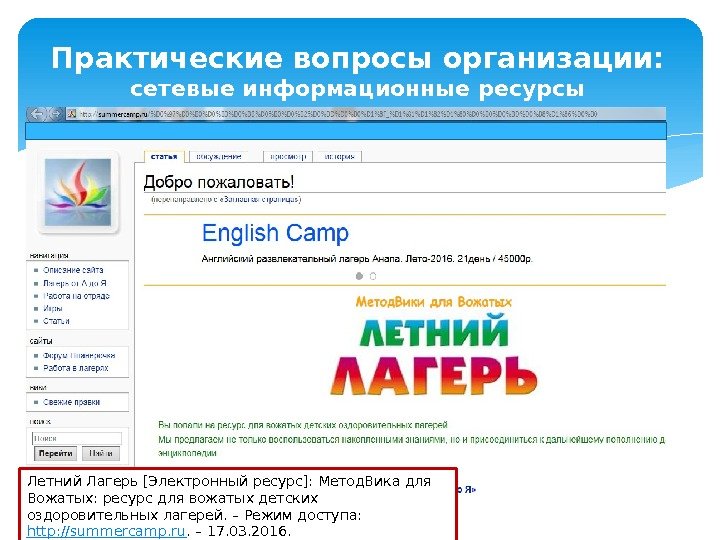The width and height of the screenshot is (720, 540).
Task: Select the first banner slide dot
Action: (360, 276)
